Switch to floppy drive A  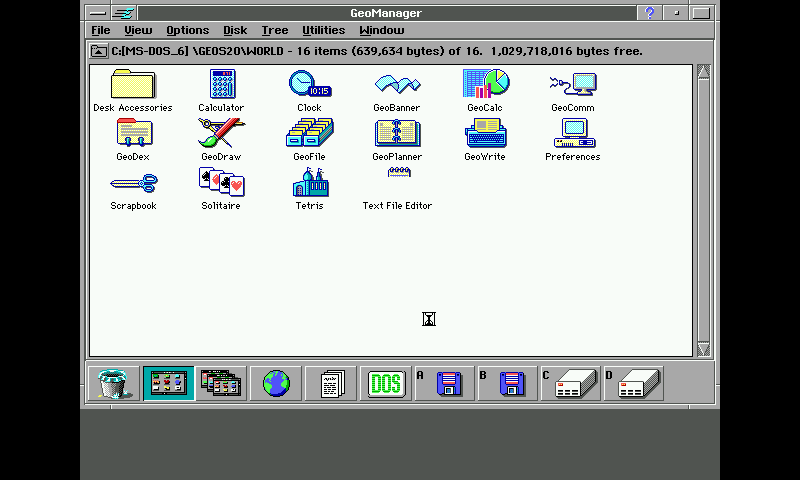click(x=443, y=384)
